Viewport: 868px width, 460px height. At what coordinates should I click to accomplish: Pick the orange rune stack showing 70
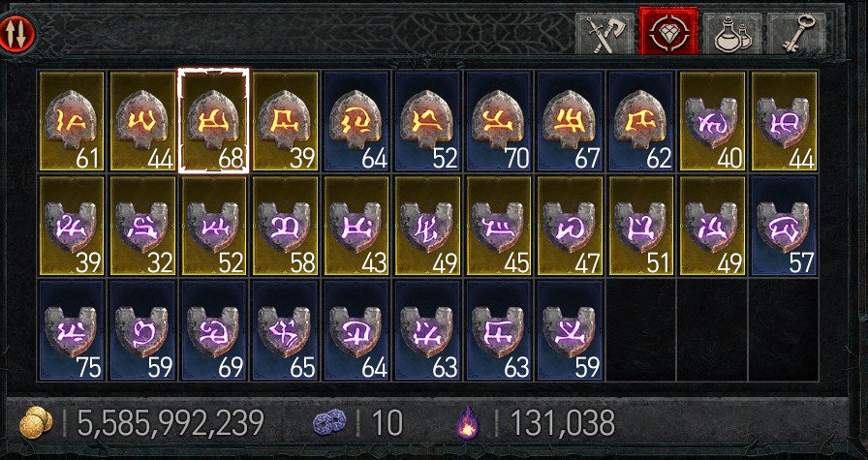click(x=499, y=121)
